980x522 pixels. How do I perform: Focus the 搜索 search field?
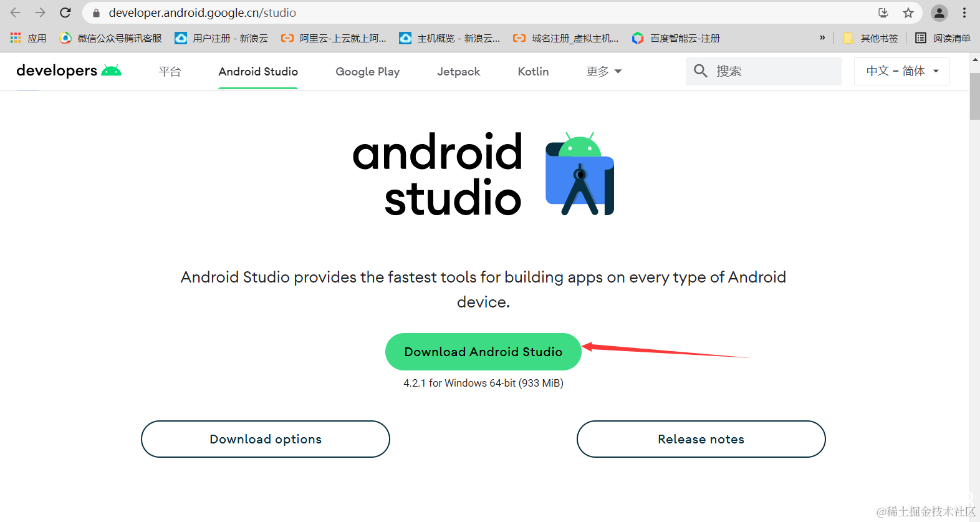[x=764, y=71]
